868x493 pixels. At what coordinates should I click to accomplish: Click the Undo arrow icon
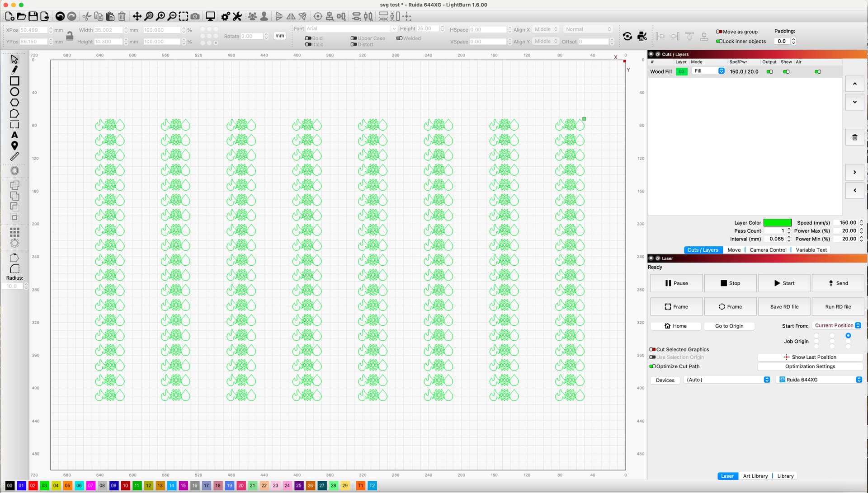click(60, 16)
